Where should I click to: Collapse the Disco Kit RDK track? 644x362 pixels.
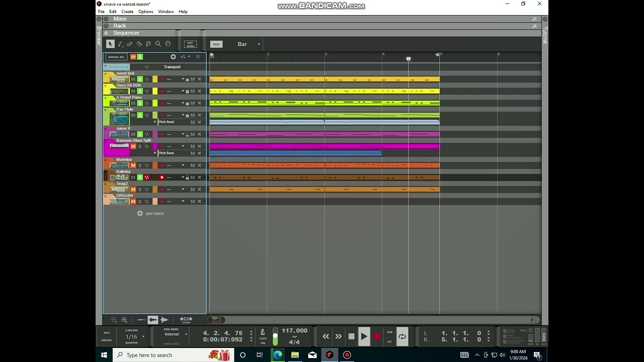tap(106, 85)
